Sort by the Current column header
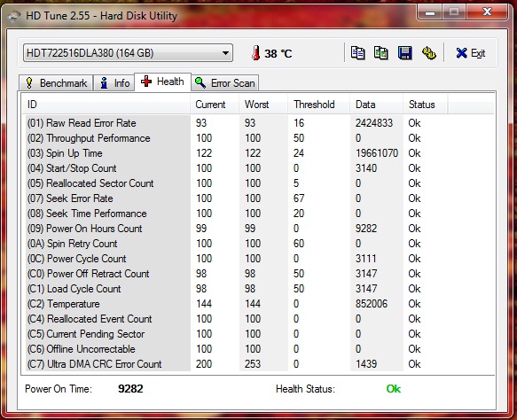The image size is (517, 420). pos(215,105)
